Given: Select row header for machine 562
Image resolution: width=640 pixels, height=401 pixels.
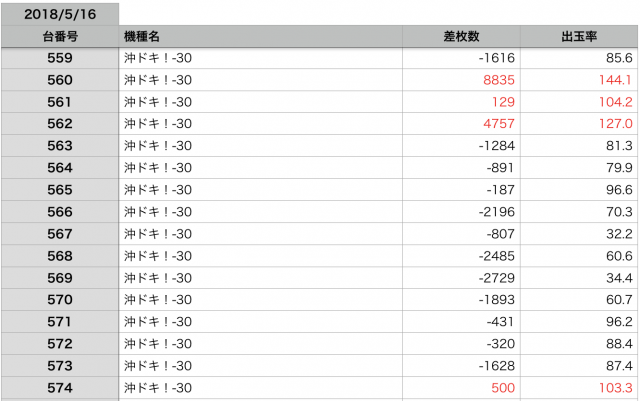Looking at the screenshot, I should (x=59, y=124).
